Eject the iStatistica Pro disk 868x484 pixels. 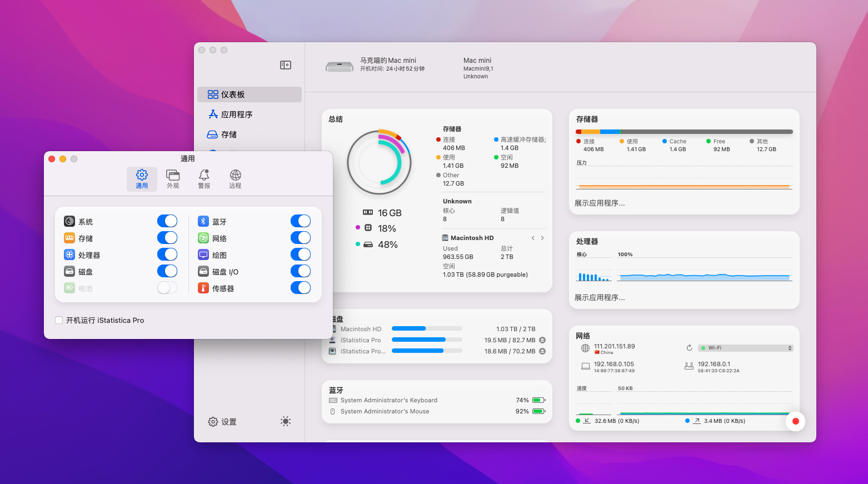542,340
